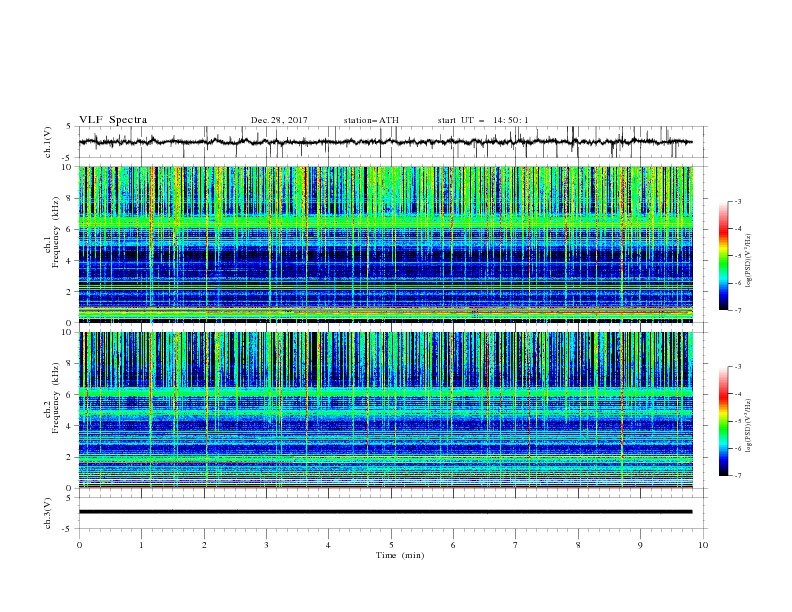The height and width of the screenshot is (612, 792).
Task: Click inside the ch.2 spectrogram panel
Action: (385, 410)
